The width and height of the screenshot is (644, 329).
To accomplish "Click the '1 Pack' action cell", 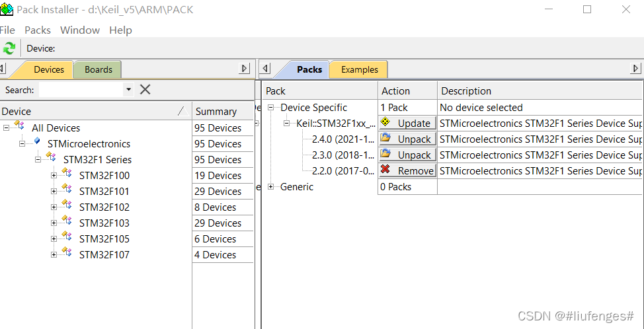I will coord(407,108).
